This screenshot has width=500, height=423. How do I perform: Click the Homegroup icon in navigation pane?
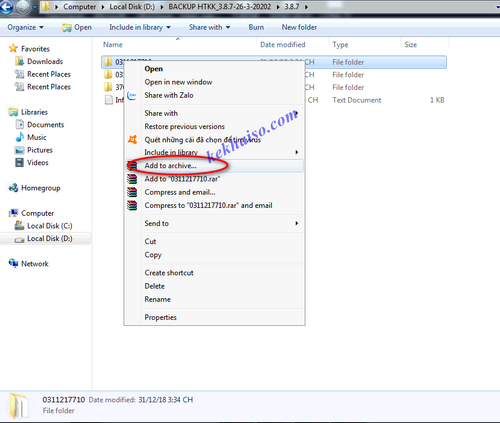click(13, 188)
